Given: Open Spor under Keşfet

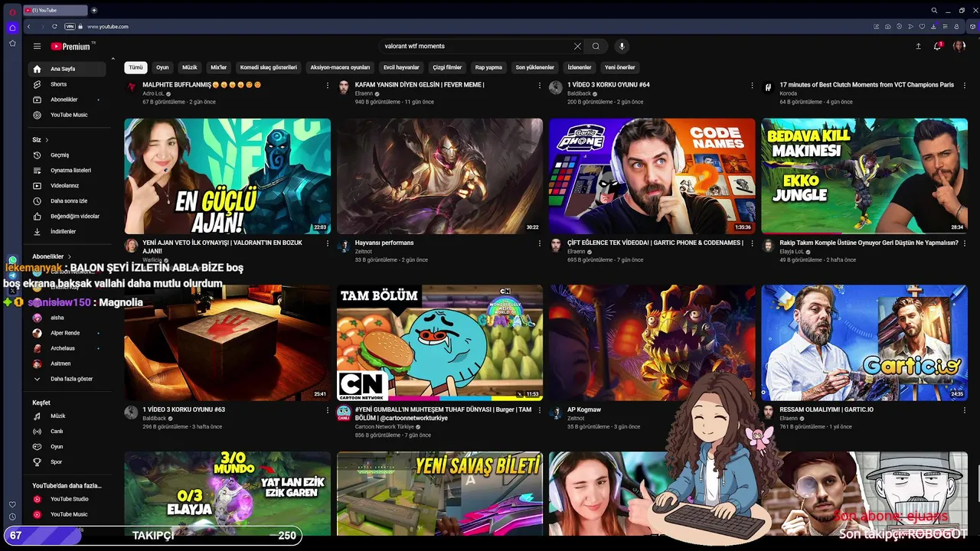Looking at the screenshot, I should click(x=69, y=462).
